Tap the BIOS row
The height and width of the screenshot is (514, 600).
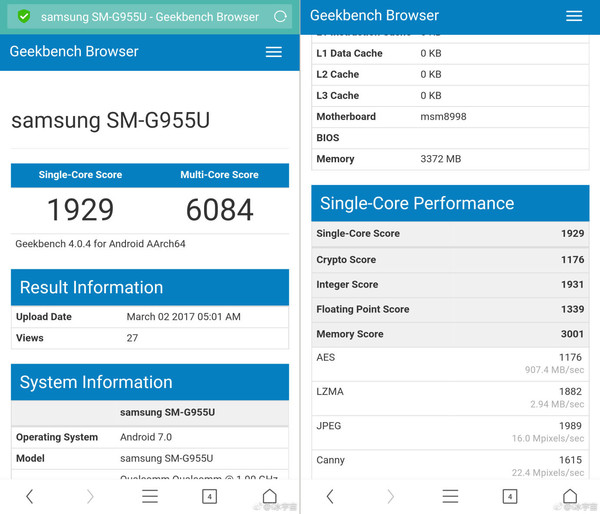(450, 138)
